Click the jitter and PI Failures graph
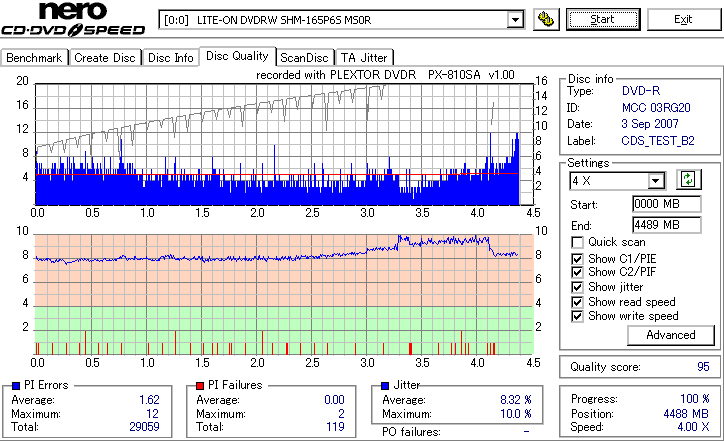The image size is (724, 441). (x=284, y=295)
